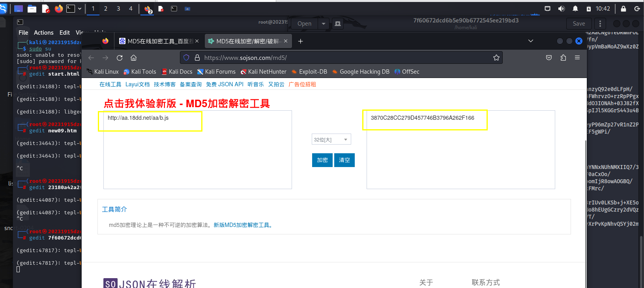644x288 pixels.
Task: Launch the text editor from the panel
Action: click(x=45, y=9)
